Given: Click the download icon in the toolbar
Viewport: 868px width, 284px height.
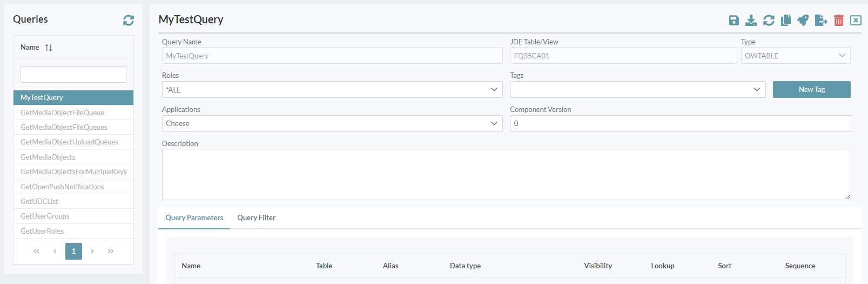Looking at the screenshot, I should tap(751, 21).
